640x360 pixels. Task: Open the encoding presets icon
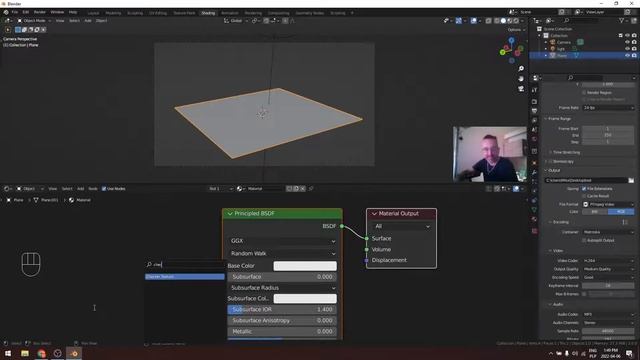pos(625,222)
